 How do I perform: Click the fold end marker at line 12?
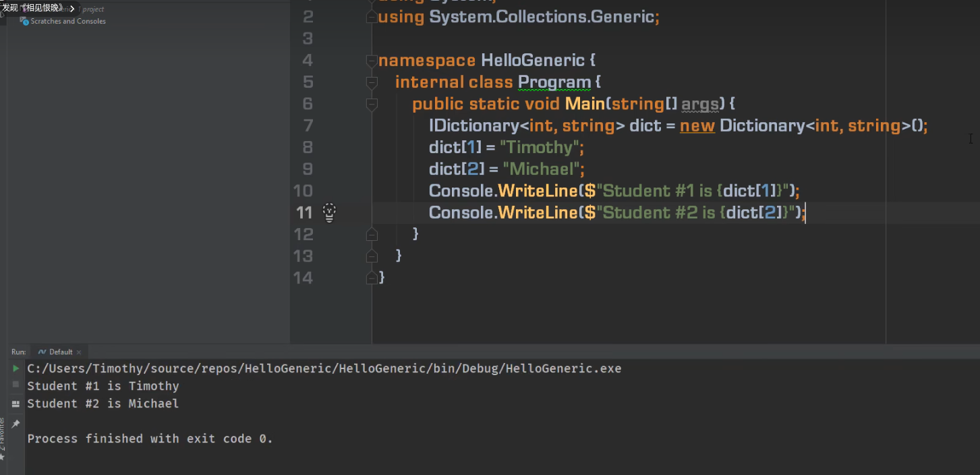(x=371, y=234)
